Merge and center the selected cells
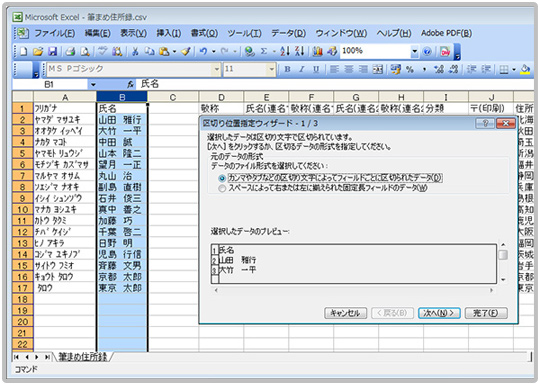540x385 pixels. (x=378, y=69)
